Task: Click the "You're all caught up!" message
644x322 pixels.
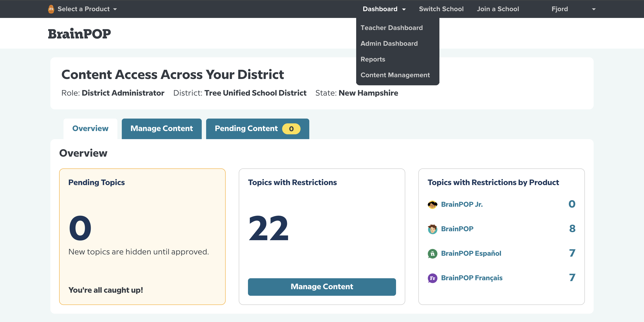Action: tap(106, 290)
